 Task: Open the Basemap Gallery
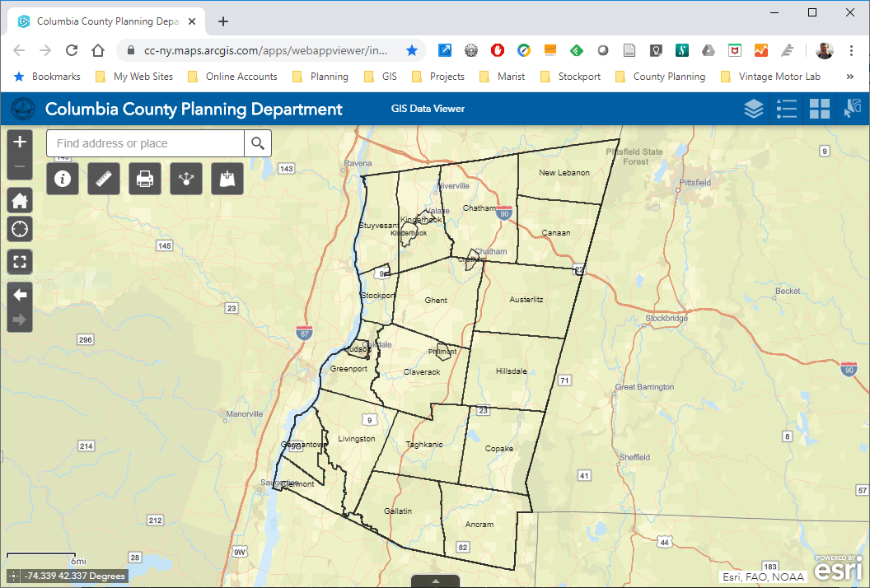[x=819, y=108]
